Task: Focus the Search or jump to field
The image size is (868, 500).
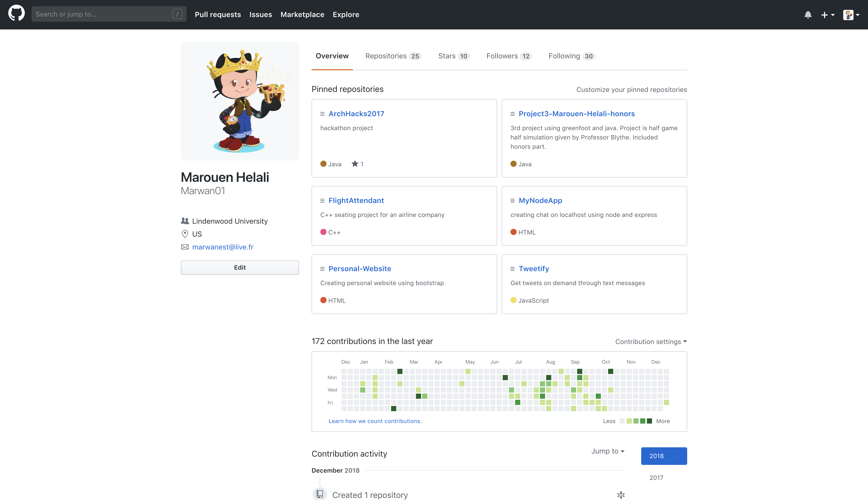Action: click(103, 14)
